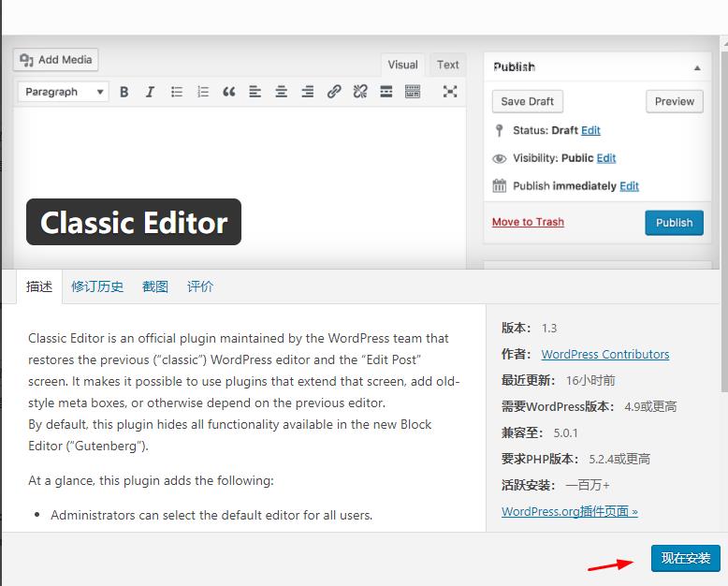The width and height of the screenshot is (728, 586).
Task: Enable distraction-free fullscreen mode icon
Action: [450, 92]
